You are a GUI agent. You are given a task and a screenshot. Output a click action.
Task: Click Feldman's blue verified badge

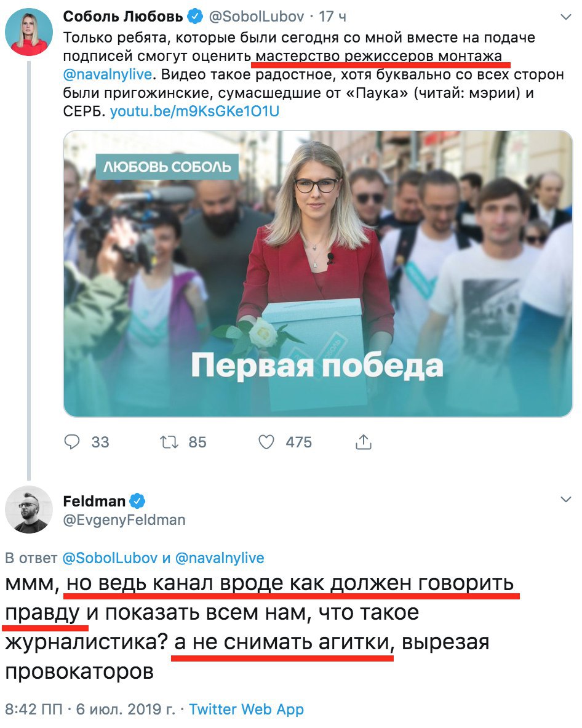pos(137,501)
